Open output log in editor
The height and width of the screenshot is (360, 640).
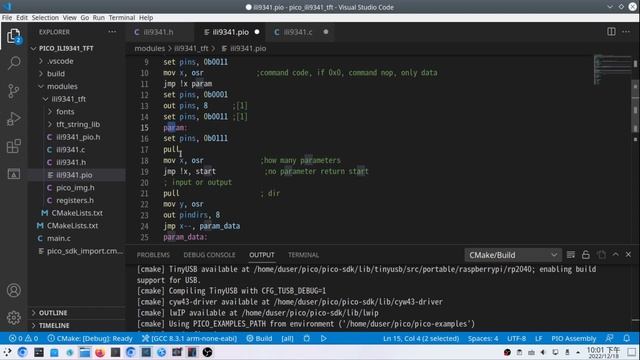click(601, 255)
